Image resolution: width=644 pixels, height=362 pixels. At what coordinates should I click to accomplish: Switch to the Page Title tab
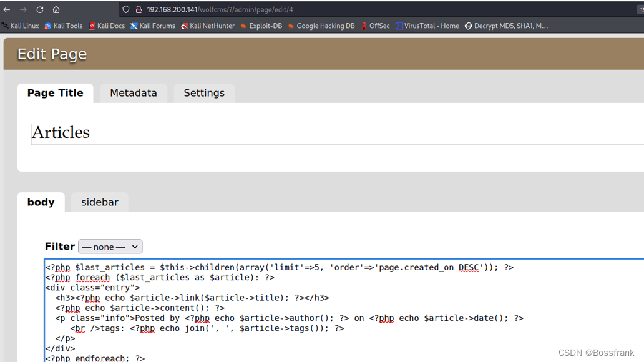tap(56, 93)
